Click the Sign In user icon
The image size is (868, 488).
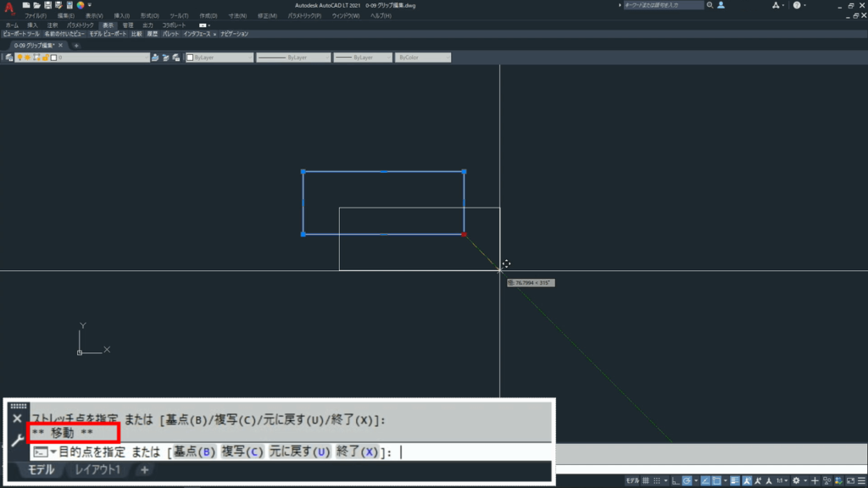pyautogui.click(x=721, y=5)
